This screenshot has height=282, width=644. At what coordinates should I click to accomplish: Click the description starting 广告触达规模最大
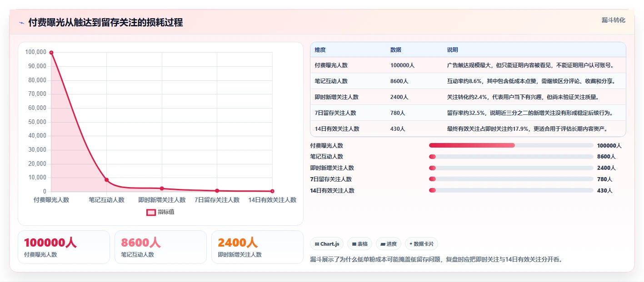(531, 65)
